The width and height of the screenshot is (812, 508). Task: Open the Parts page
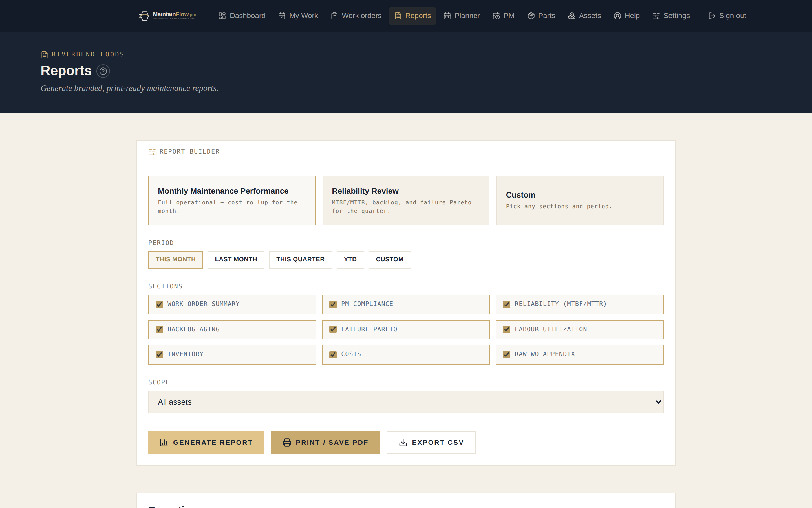tap(541, 16)
